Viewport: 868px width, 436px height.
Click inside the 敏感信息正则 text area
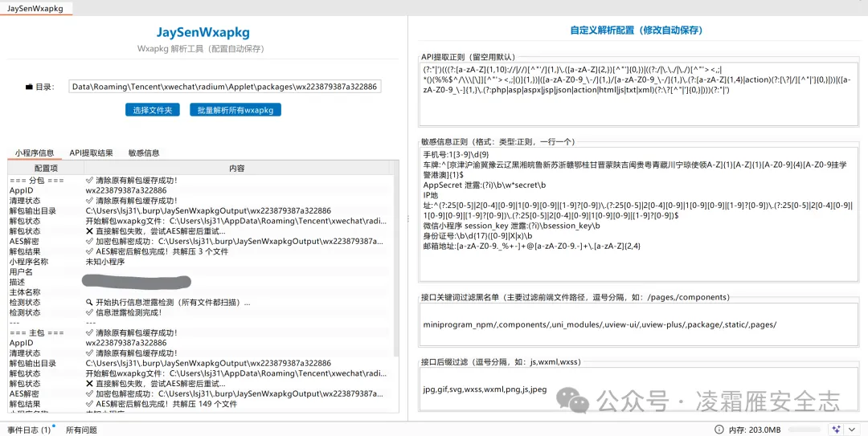[x=639, y=214]
